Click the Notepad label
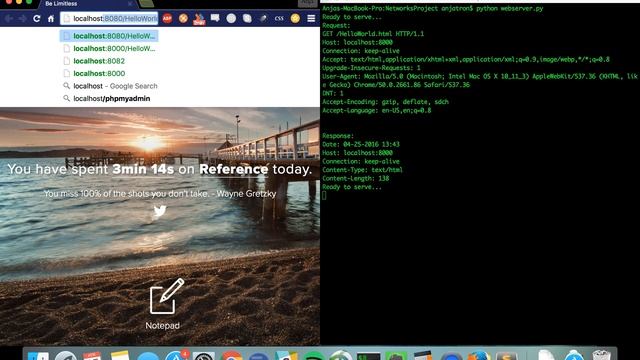640x360 pixels. (x=162, y=326)
